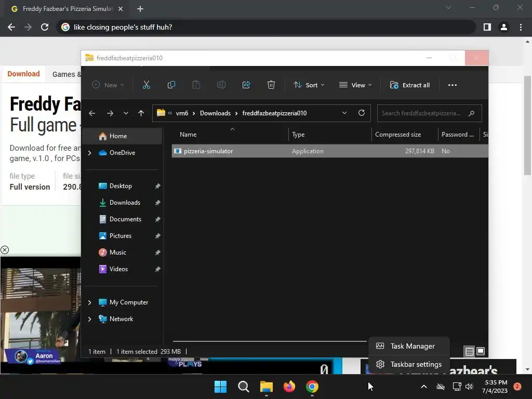Open a new Chrome tab

[x=140, y=9]
